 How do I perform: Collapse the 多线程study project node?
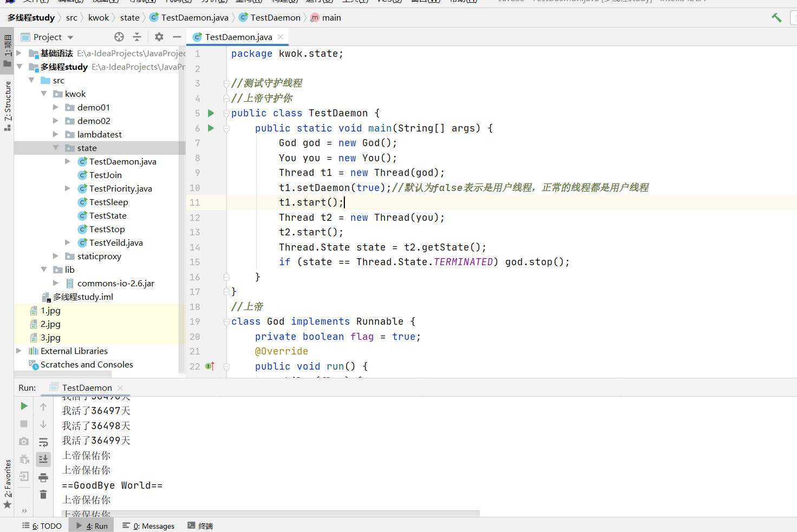tap(19, 67)
